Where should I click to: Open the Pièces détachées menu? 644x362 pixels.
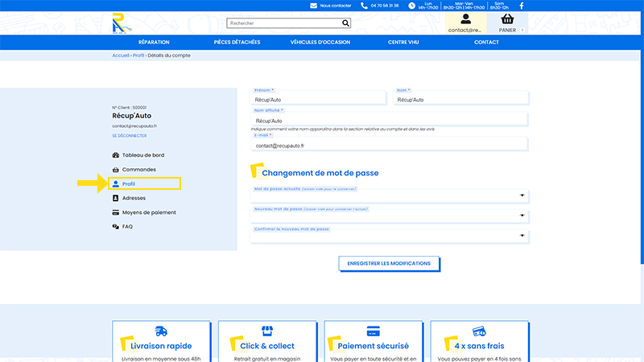(x=237, y=43)
